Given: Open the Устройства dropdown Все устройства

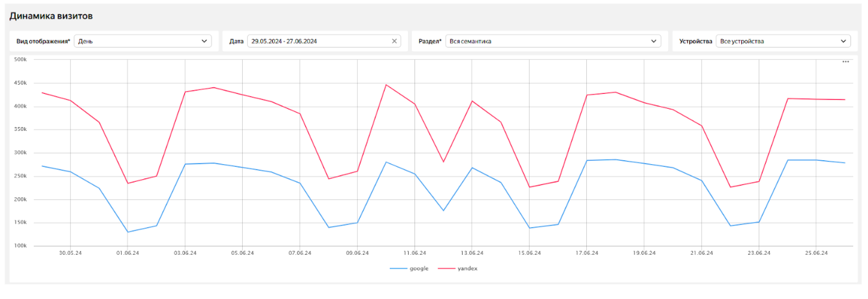Looking at the screenshot, I should [x=783, y=41].
